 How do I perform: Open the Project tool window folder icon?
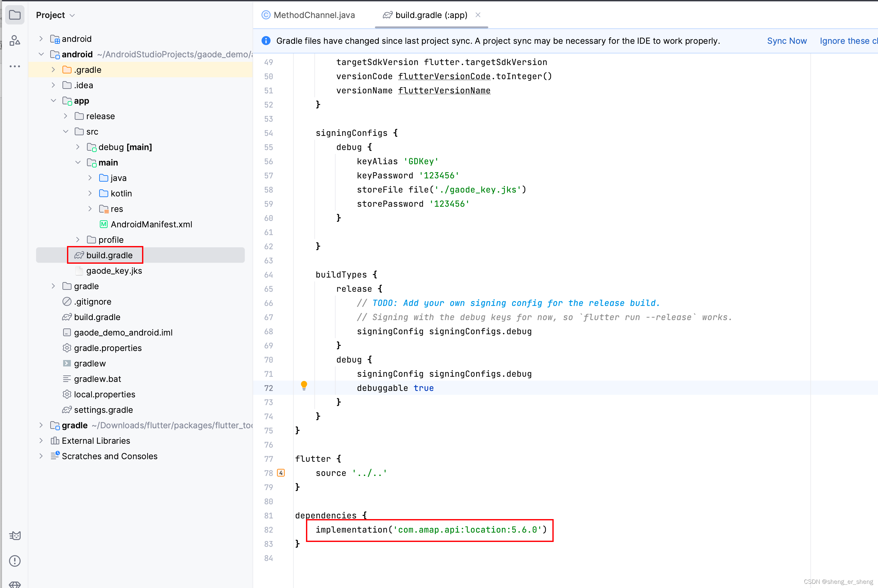(14, 15)
